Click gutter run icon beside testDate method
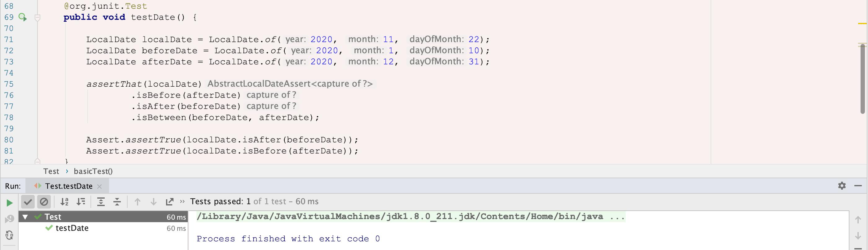This screenshot has height=250, width=868. pyautogui.click(x=23, y=17)
